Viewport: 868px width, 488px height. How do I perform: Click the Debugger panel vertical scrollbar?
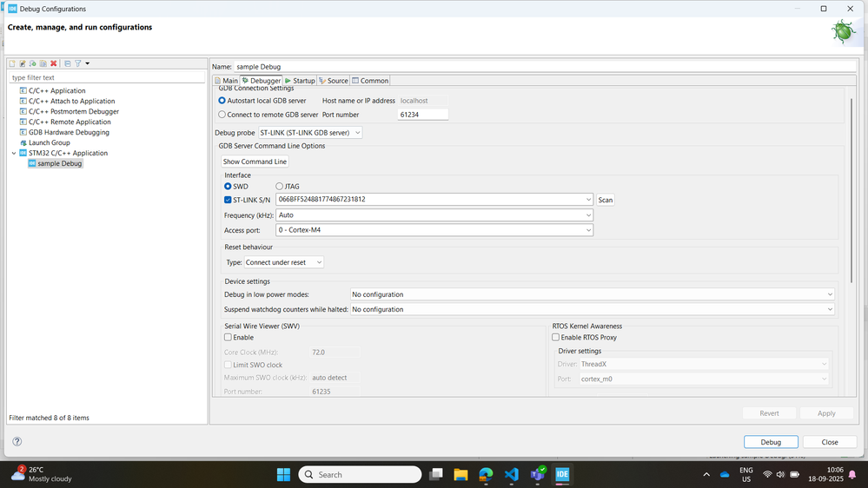coord(851,191)
